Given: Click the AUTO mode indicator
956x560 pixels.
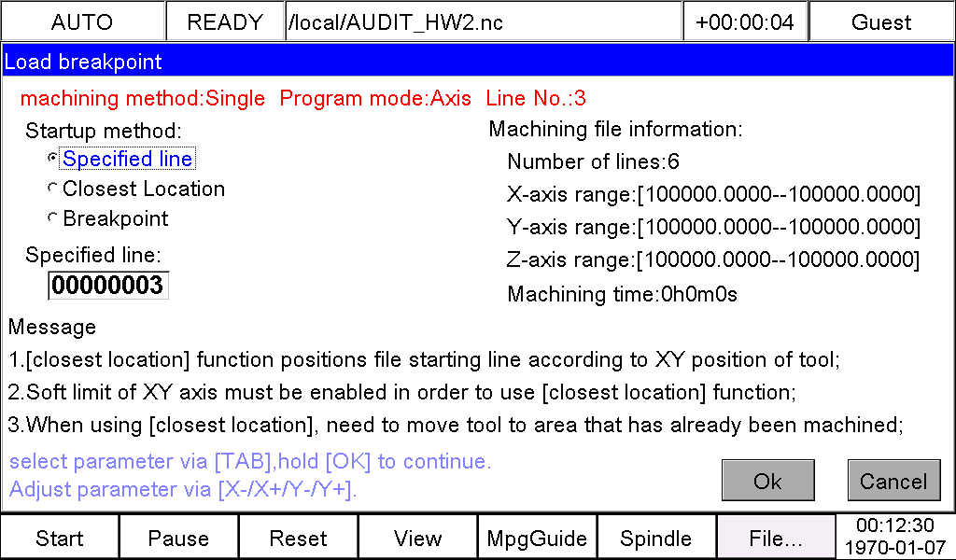Looking at the screenshot, I should pyautogui.click(x=82, y=22).
